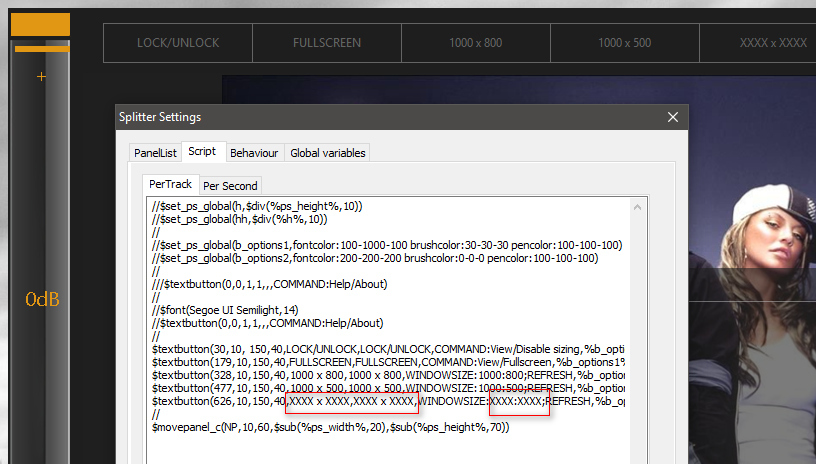Image resolution: width=816 pixels, height=464 pixels.
Task: Choose the 1000 x 500 window size button
Action: 624,43
